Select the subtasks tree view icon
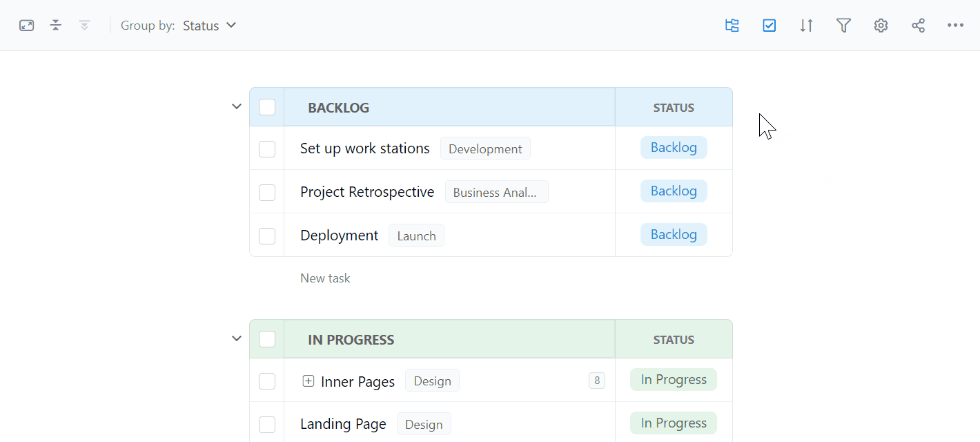This screenshot has height=442, width=980. 732,25
